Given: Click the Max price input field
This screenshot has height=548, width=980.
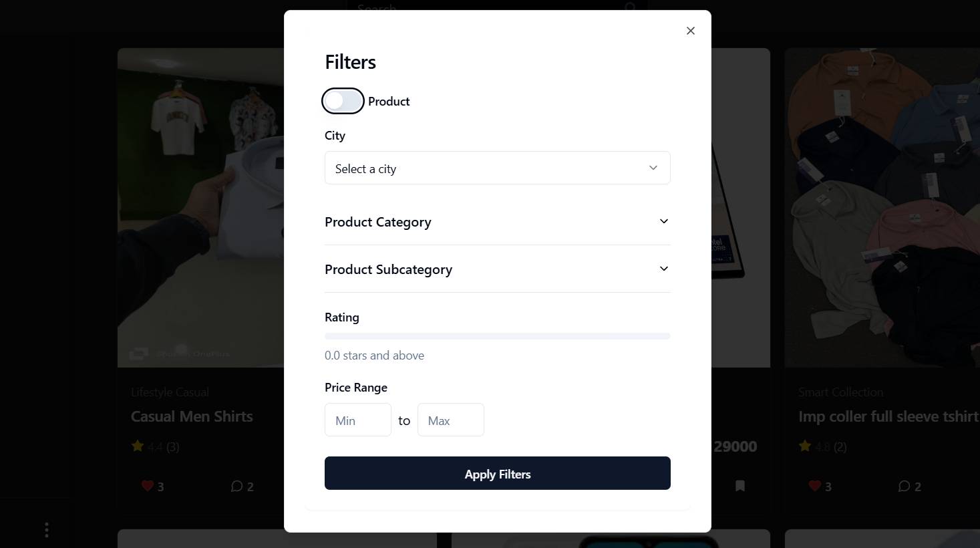Looking at the screenshot, I should [x=450, y=420].
